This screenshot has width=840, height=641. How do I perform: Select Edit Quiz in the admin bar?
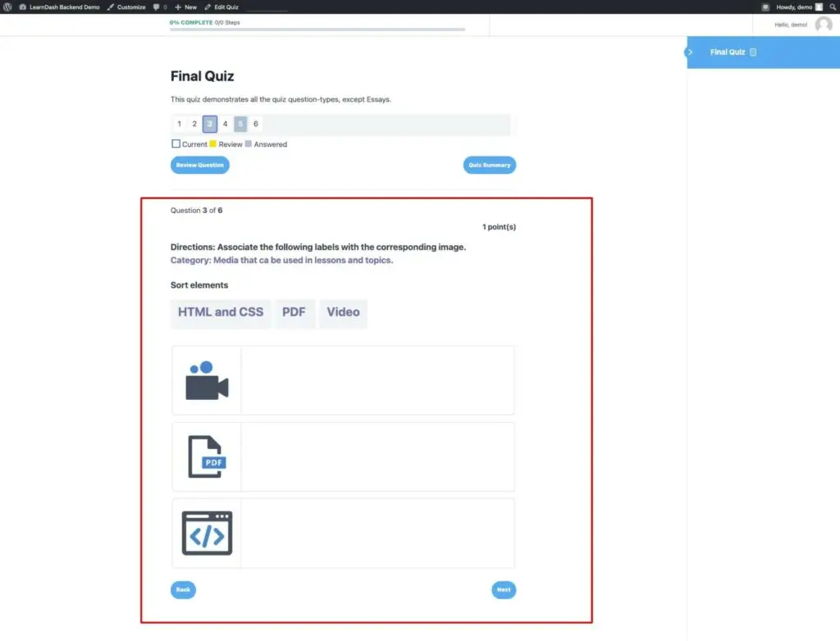221,7
